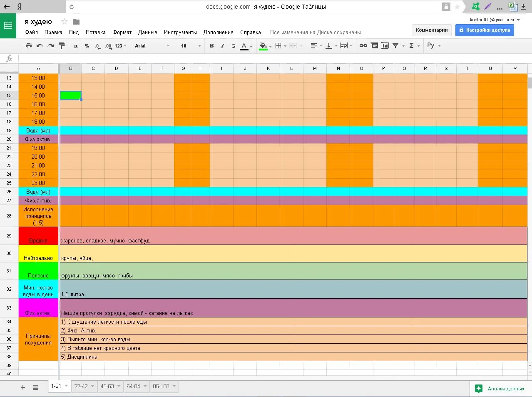532x397 pixels.
Task: Toggle strikethrough formatting
Action: tap(233, 46)
